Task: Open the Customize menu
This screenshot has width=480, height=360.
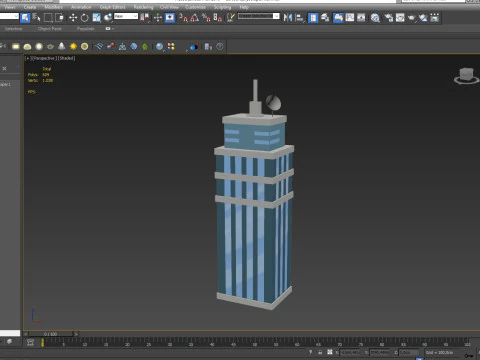Action: pos(195,7)
